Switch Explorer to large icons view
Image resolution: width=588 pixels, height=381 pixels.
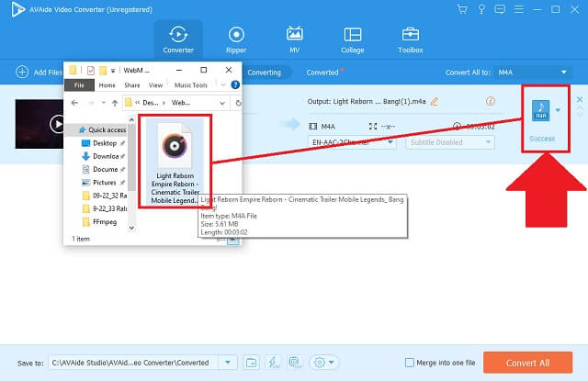pyautogui.click(x=232, y=241)
